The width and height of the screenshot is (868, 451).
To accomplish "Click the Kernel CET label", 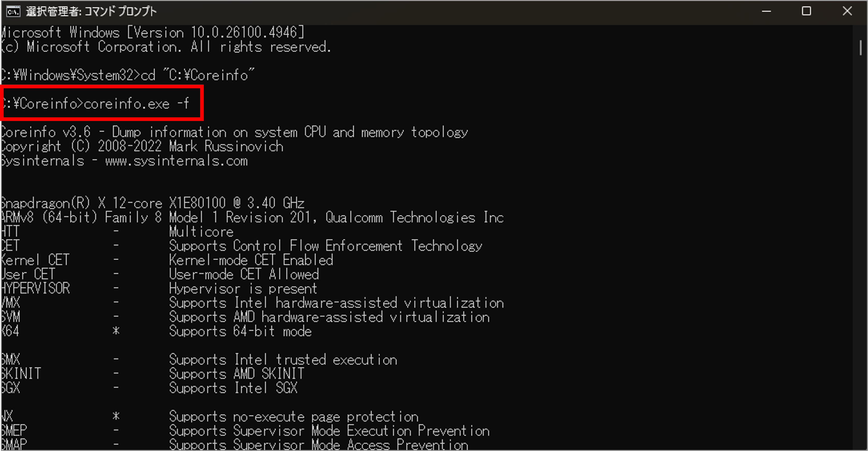I will 35,260.
